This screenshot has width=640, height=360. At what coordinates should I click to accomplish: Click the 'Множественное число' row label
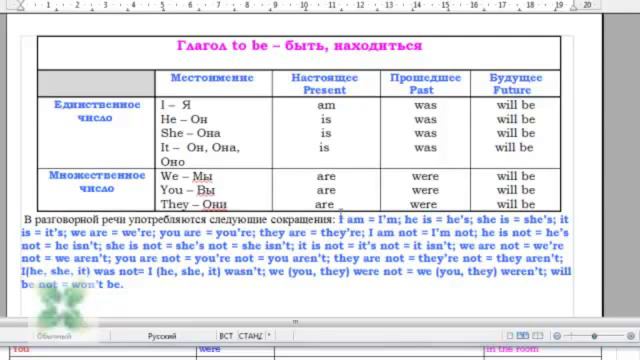tap(97, 182)
